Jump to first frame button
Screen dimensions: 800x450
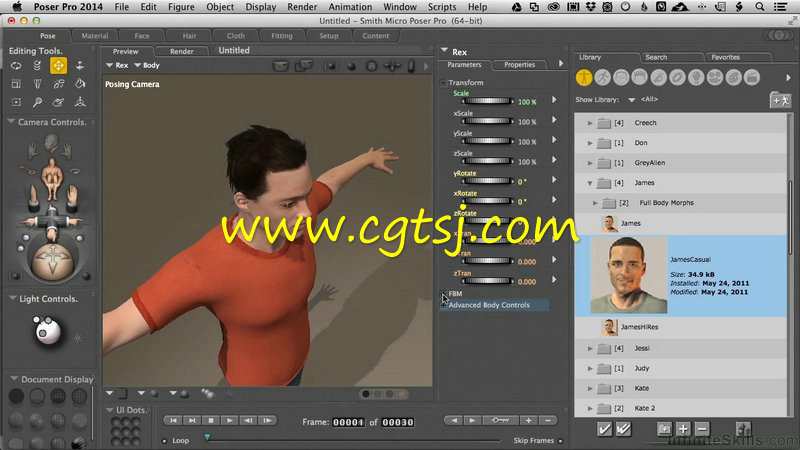173,421
